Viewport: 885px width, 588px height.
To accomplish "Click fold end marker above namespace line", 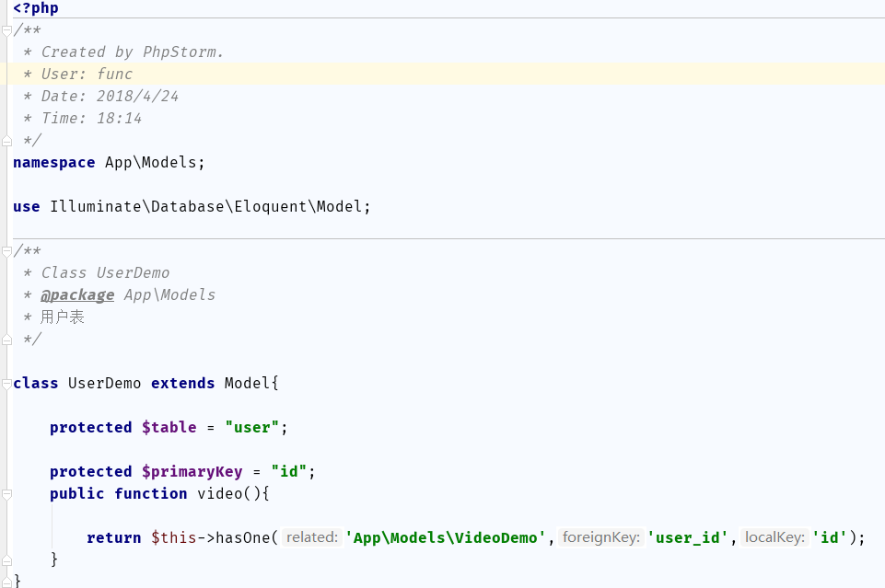I will [x=6, y=141].
